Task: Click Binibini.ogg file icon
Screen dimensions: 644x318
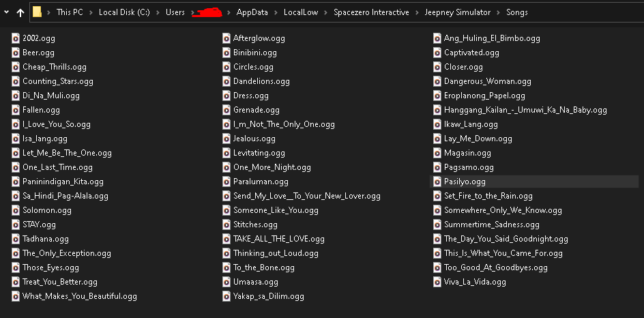Action: (226, 53)
